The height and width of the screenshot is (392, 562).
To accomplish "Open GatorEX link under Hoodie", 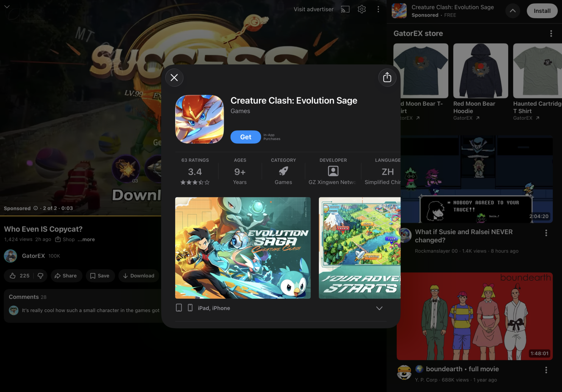I will 466,118.
